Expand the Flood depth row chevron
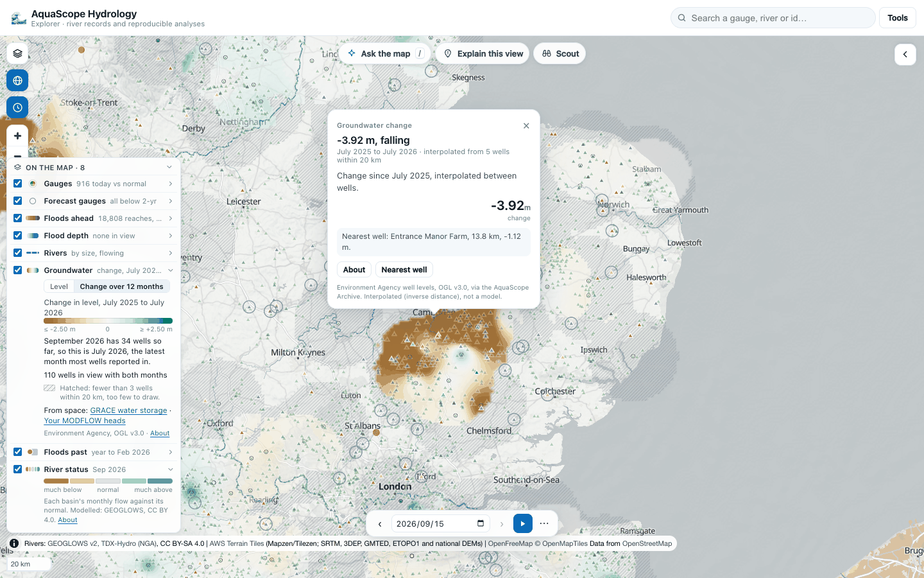 [x=171, y=236]
